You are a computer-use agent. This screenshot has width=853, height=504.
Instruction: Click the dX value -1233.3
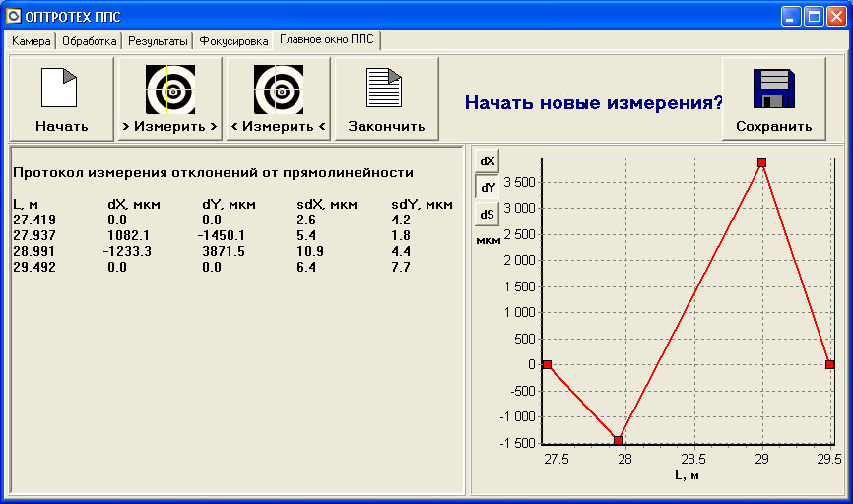click(x=127, y=251)
